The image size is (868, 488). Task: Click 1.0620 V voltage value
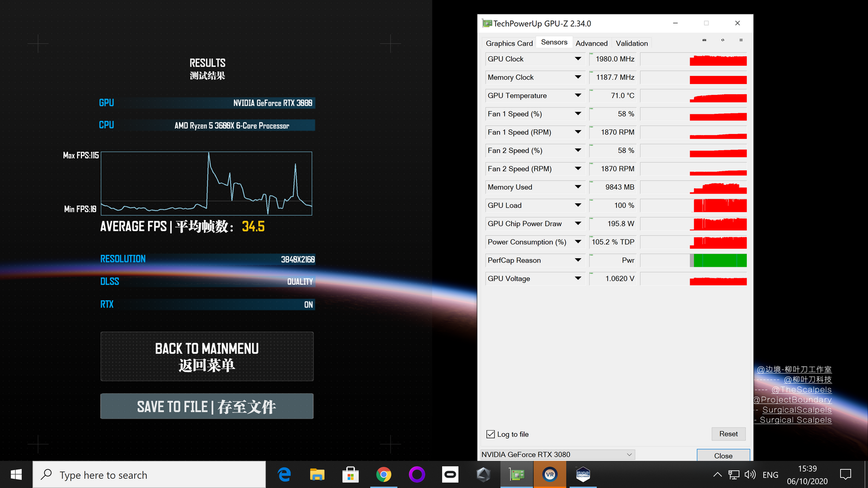pos(614,279)
